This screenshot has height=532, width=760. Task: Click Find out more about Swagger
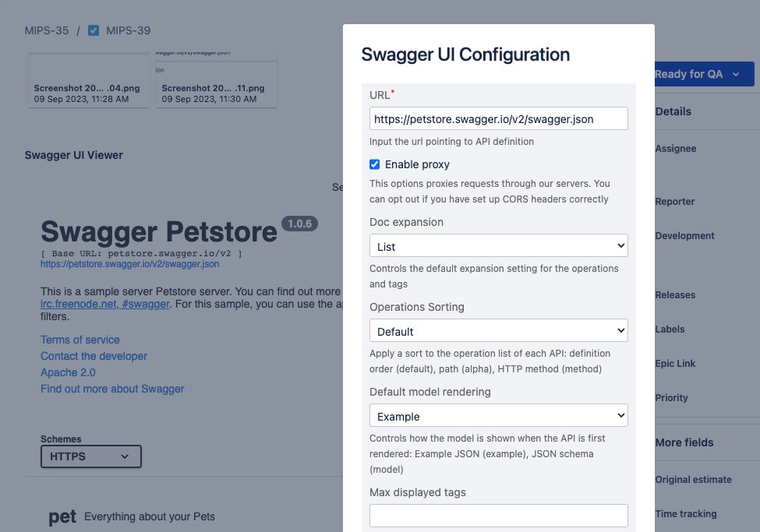tap(112, 389)
